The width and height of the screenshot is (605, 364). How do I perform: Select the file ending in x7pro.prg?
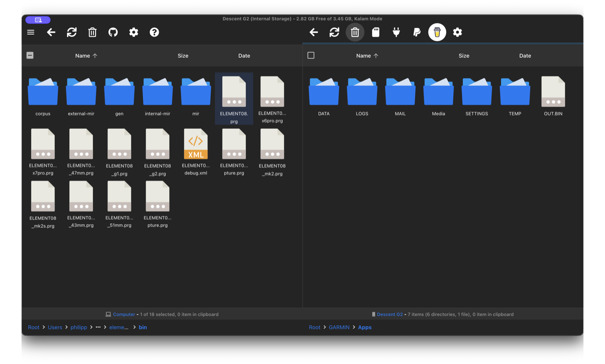point(43,152)
